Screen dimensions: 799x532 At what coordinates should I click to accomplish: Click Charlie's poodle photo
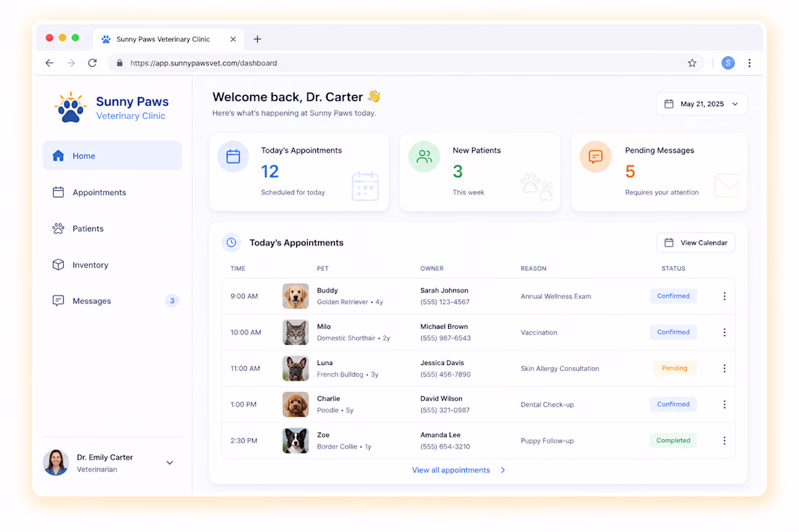296,405
